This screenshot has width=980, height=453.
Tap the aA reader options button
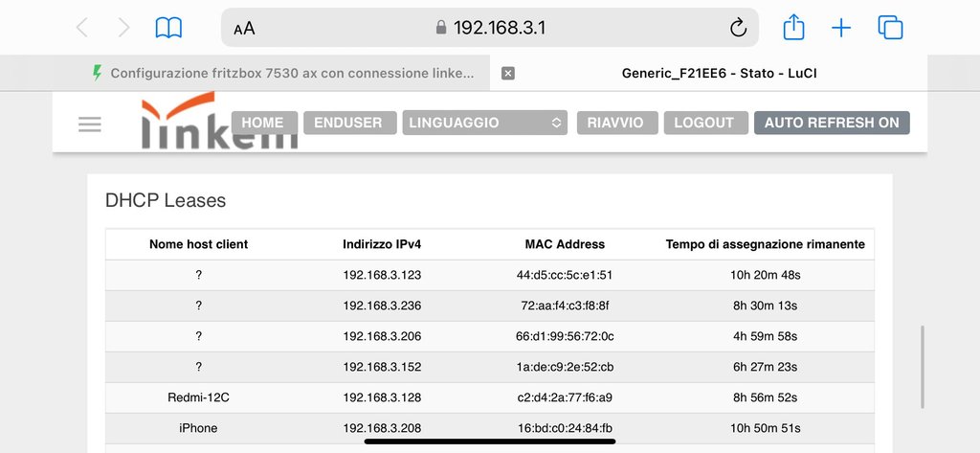tap(244, 29)
